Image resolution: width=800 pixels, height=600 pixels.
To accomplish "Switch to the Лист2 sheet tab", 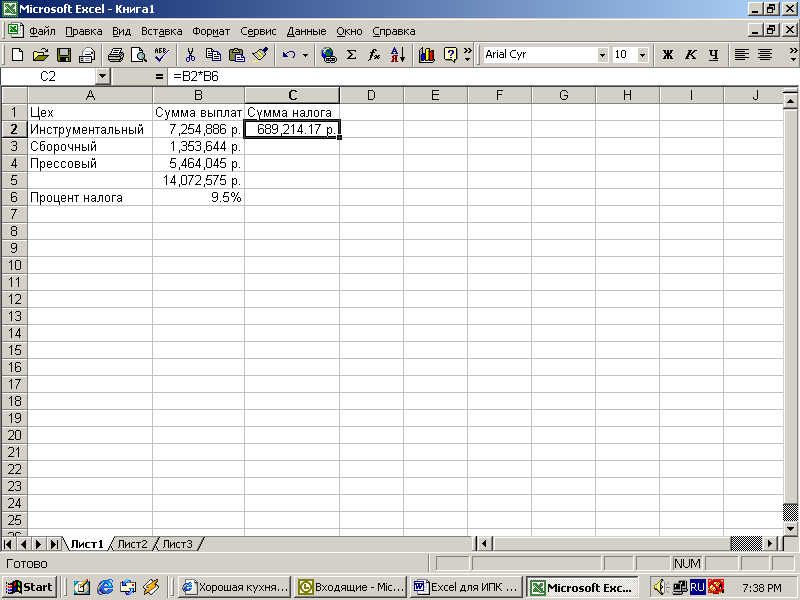I will pos(132,544).
